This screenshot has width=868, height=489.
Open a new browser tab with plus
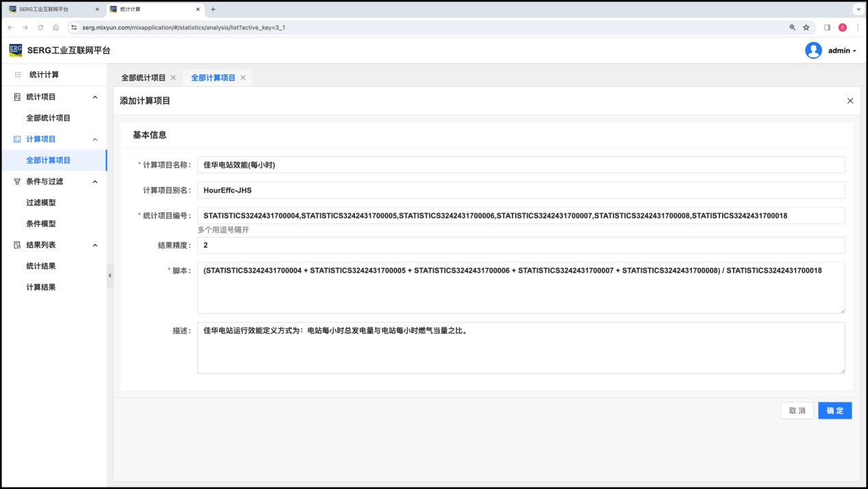point(213,10)
